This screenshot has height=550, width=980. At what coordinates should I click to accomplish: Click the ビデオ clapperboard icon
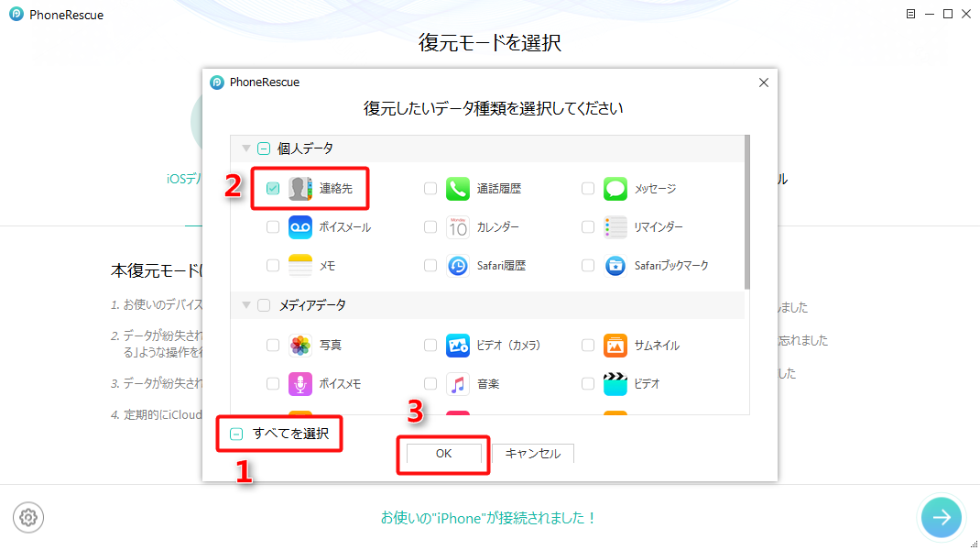[x=615, y=383]
